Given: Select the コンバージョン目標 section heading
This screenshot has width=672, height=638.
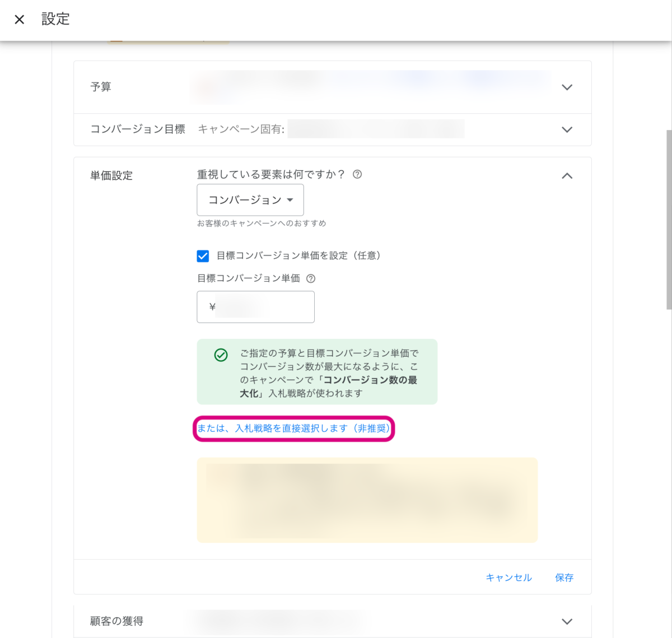Looking at the screenshot, I should click(x=138, y=129).
